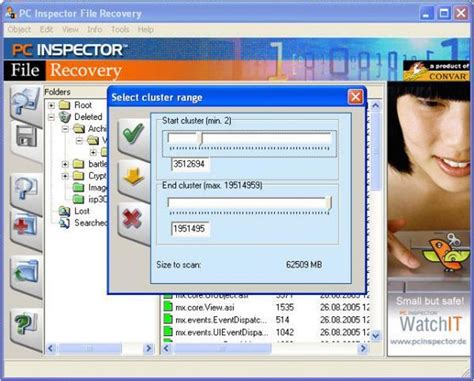474x381 pixels.
Task: Click the Lost folder magnifier icon
Action: pyautogui.click(x=64, y=211)
